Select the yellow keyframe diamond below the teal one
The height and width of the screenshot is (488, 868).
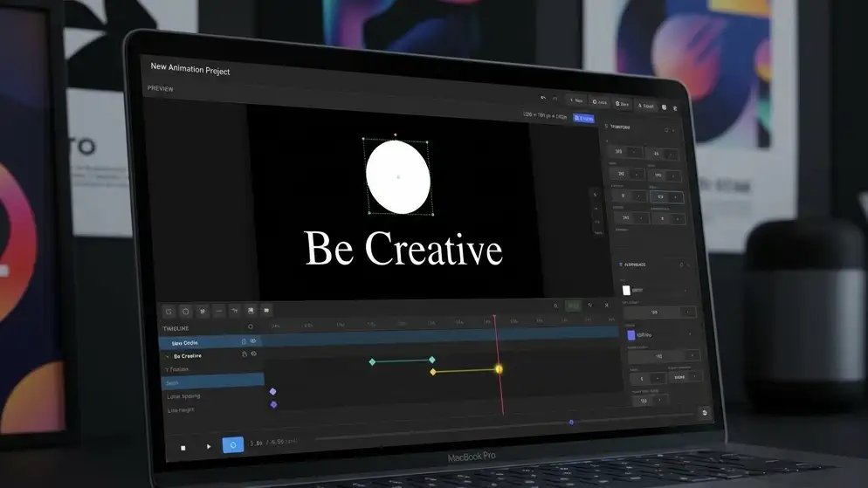pos(433,372)
